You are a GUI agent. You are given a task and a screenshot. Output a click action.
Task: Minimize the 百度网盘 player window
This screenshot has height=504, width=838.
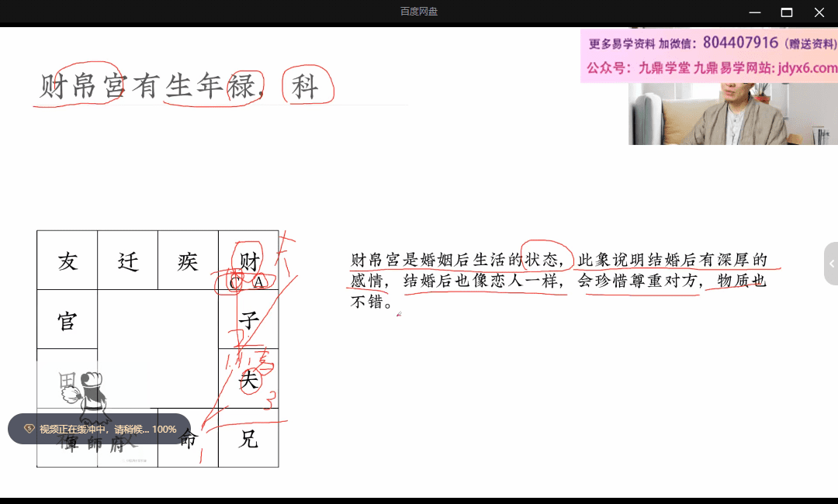(x=753, y=12)
